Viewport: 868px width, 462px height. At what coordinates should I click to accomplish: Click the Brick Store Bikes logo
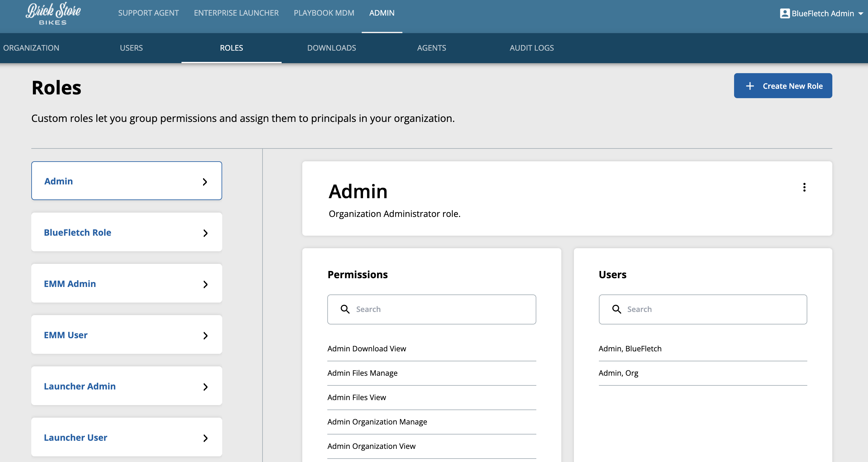(53, 13)
